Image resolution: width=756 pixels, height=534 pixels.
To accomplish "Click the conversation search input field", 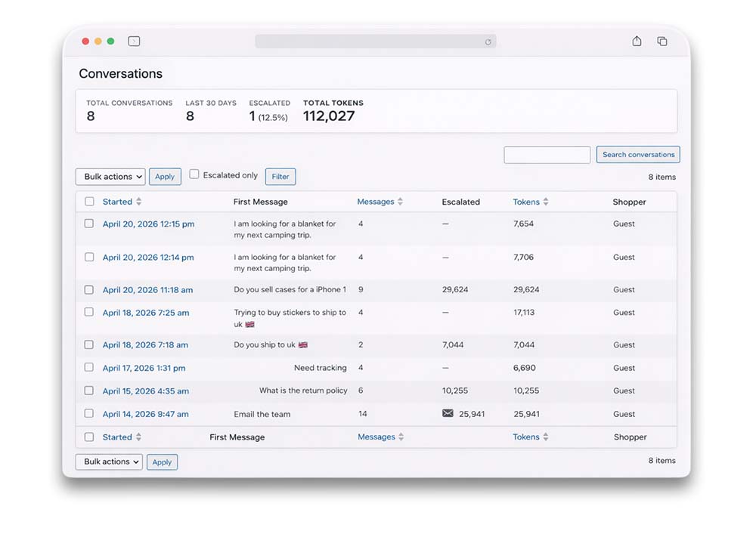I will (547, 155).
